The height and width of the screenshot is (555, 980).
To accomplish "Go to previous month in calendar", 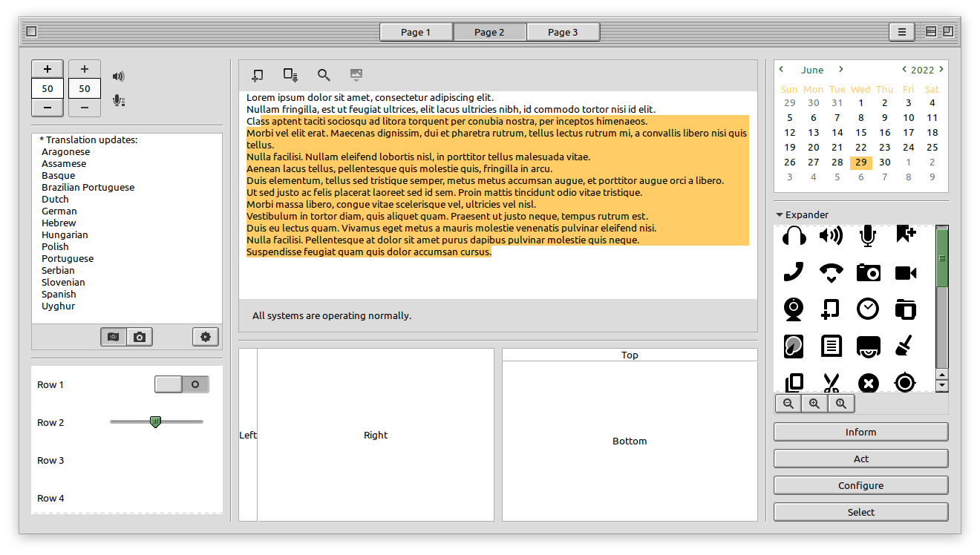I will click(x=781, y=69).
